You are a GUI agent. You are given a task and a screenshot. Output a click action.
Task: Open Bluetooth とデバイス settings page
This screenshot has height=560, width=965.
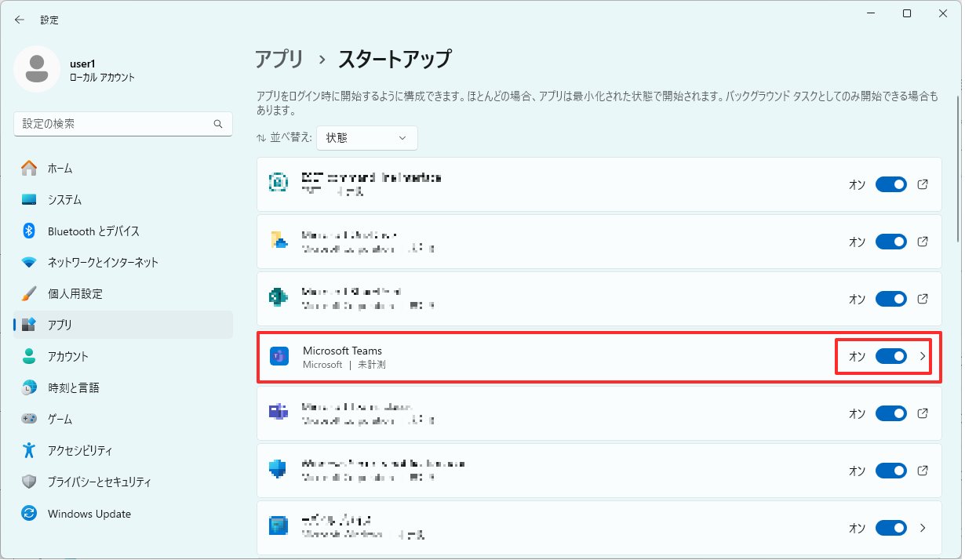click(x=123, y=231)
